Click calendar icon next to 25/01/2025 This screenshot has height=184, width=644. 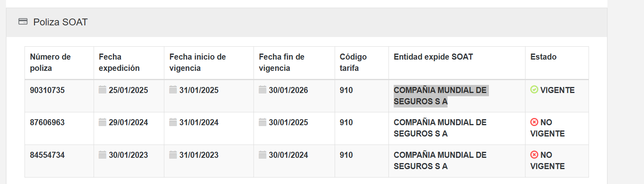coord(102,89)
